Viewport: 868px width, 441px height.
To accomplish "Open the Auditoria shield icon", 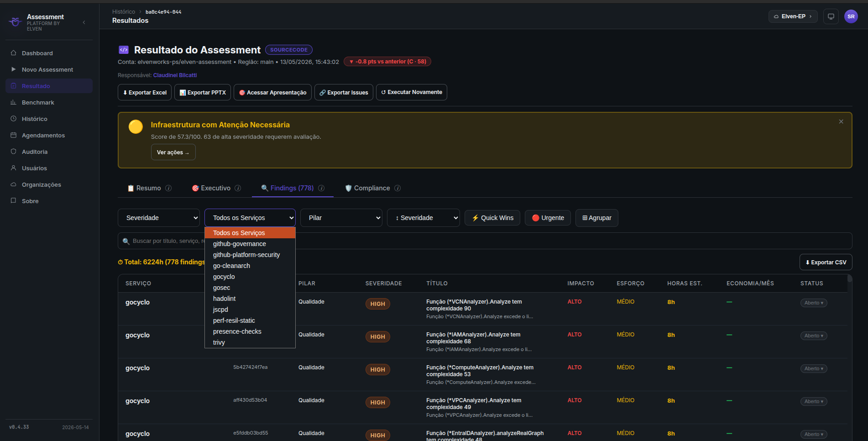I will point(14,152).
